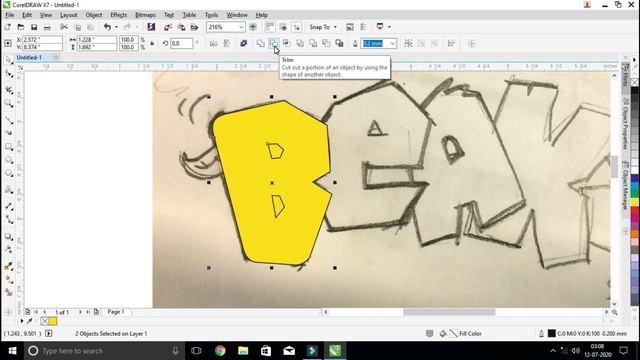Screen dimensions: 640x360
Task: Click the Windows Start button
Action: 12,351
